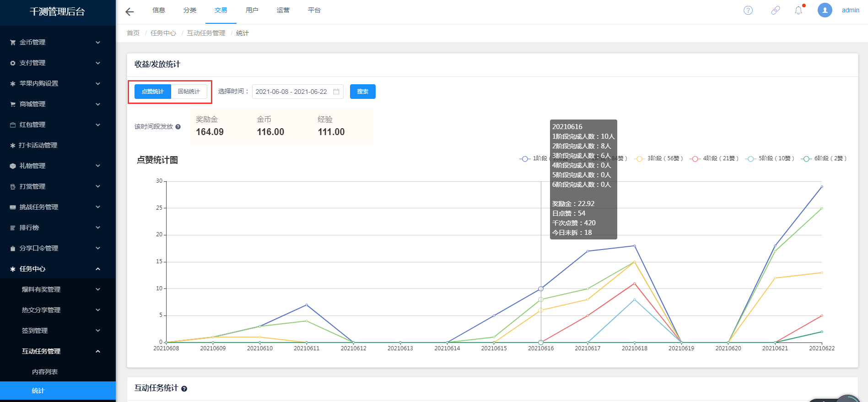Click help icon beside 该时间段发放
The image size is (868, 402).
178,127
